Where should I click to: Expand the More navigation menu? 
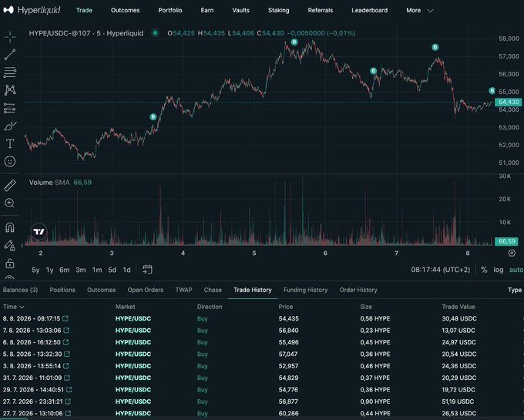pos(420,10)
